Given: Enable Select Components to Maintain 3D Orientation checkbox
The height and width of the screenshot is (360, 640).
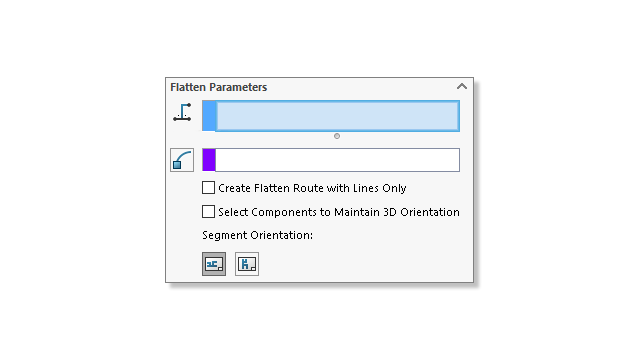Looking at the screenshot, I should point(209,212).
